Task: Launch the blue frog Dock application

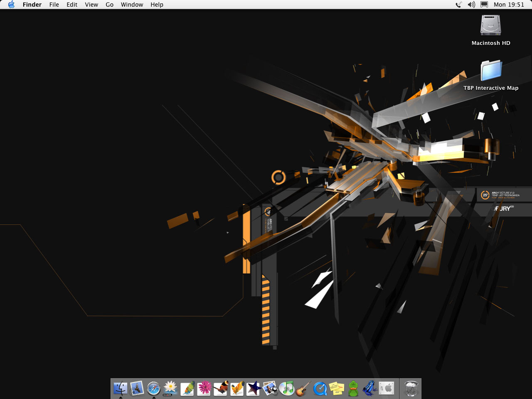Action: click(x=370, y=389)
